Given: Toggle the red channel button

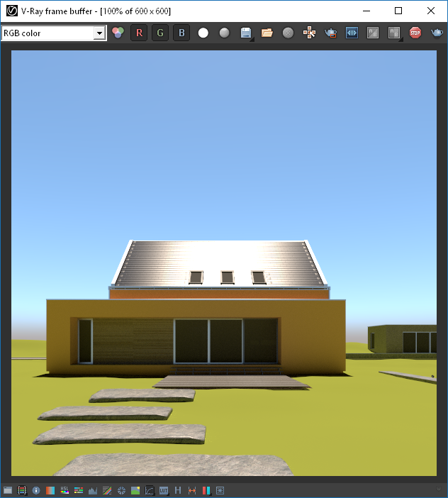Looking at the screenshot, I should tap(139, 33).
